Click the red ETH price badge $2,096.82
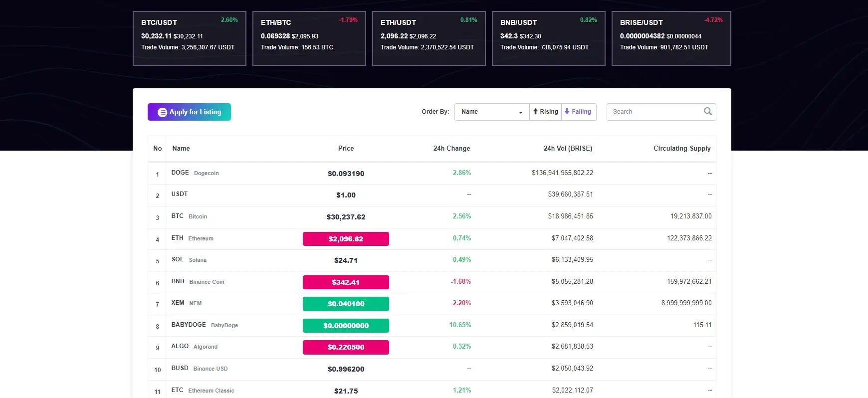This screenshot has height=398, width=868. coord(346,239)
